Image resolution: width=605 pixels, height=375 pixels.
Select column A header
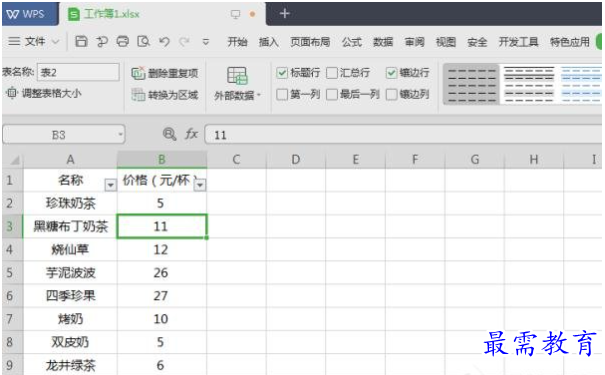coord(70,159)
